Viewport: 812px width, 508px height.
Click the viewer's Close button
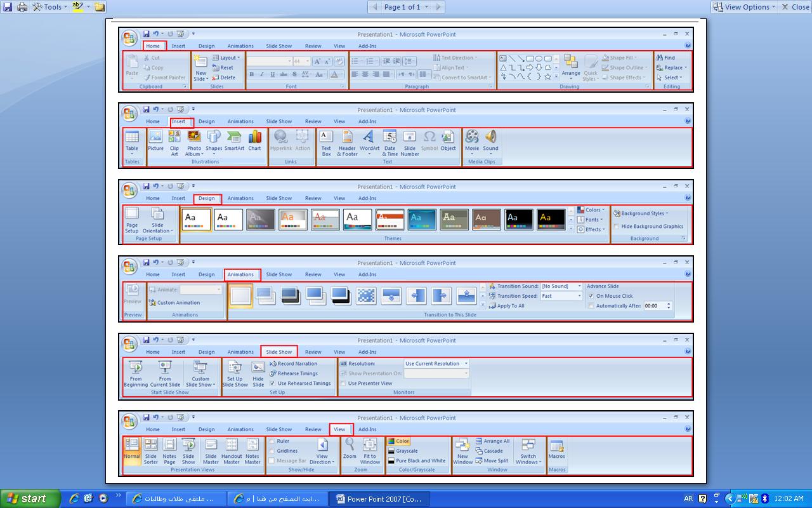[x=796, y=7]
